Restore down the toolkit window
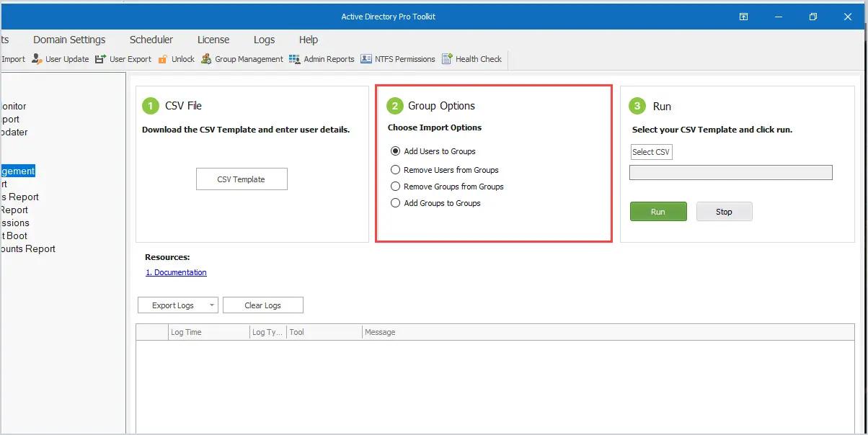This screenshot has width=868, height=435. click(813, 17)
